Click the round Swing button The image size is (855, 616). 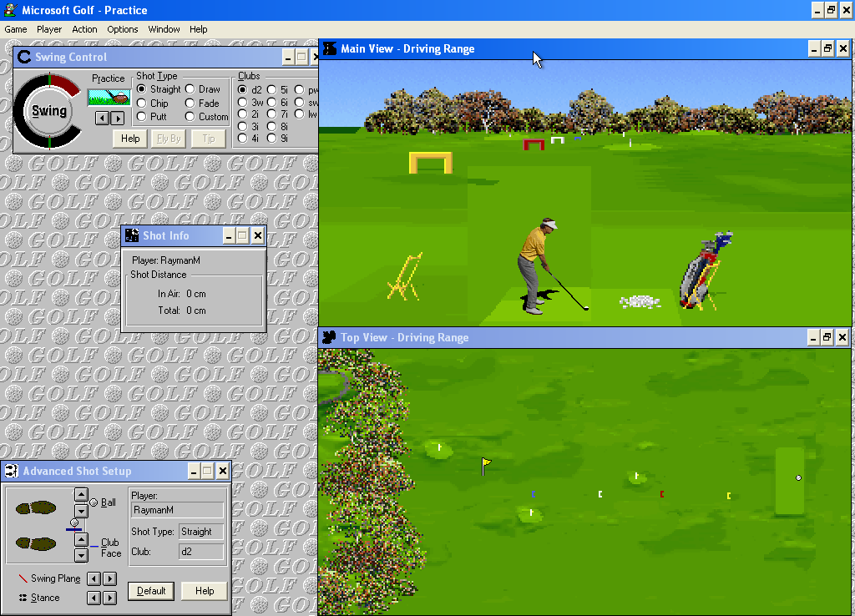click(49, 111)
